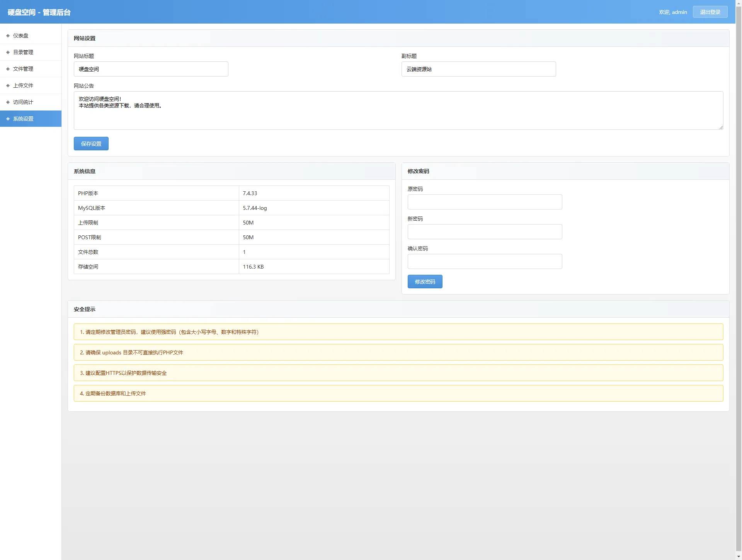Click the diamond icon beside 文件管理

(x=8, y=69)
